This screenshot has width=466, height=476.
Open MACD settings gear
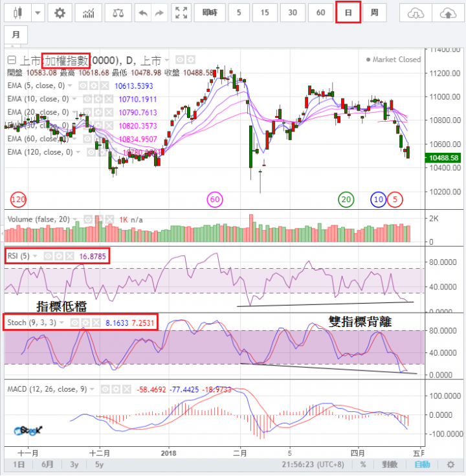[x=116, y=389]
